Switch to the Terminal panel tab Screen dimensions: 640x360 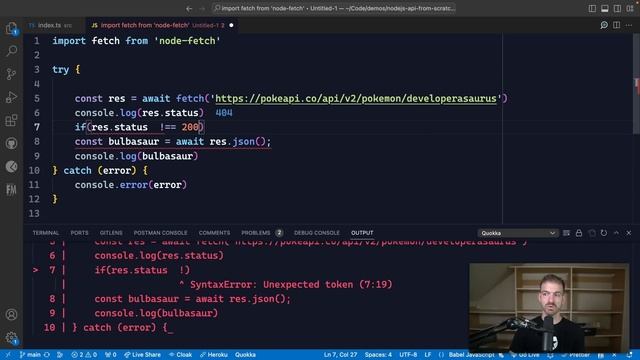tap(46, 233)
